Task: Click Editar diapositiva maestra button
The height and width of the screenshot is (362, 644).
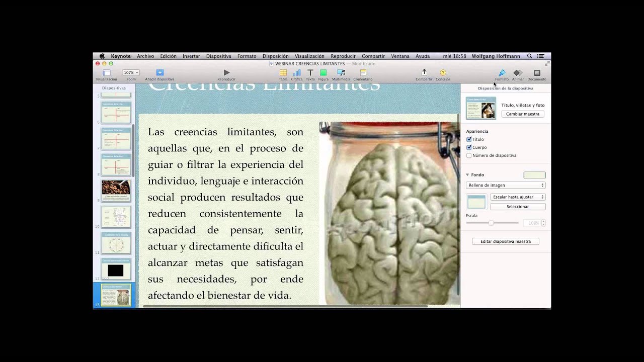Action: (506, 241)
